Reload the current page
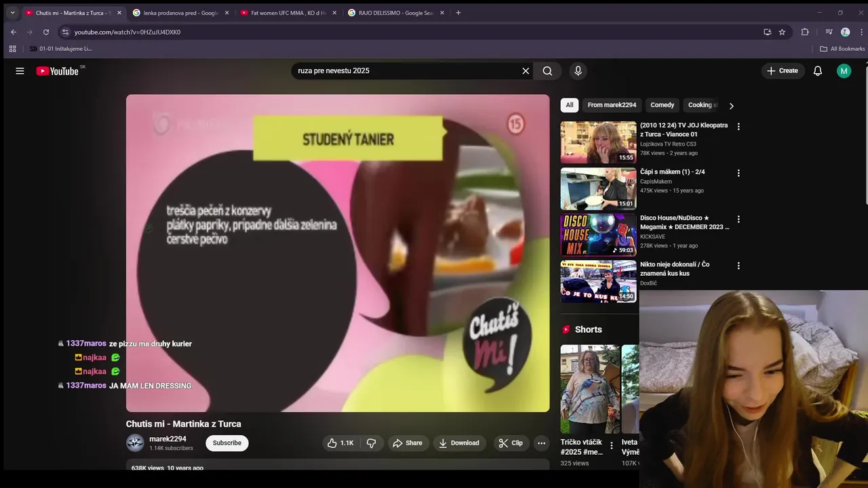Viewport: 868px width, 488px height. 45,32
